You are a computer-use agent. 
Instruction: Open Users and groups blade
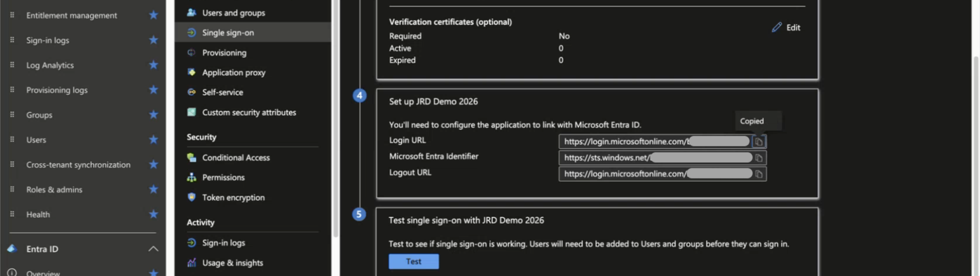tap(233, 13)
